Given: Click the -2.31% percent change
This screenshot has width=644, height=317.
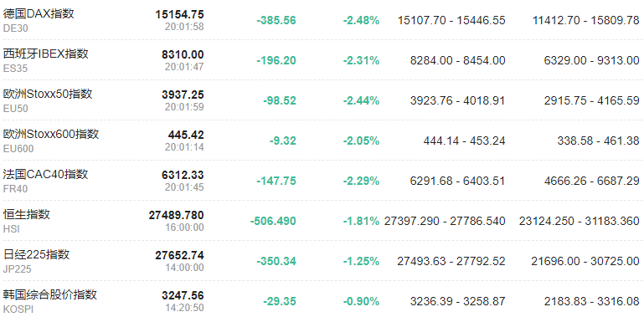Looking at the screenshot, I should point(362,61).
